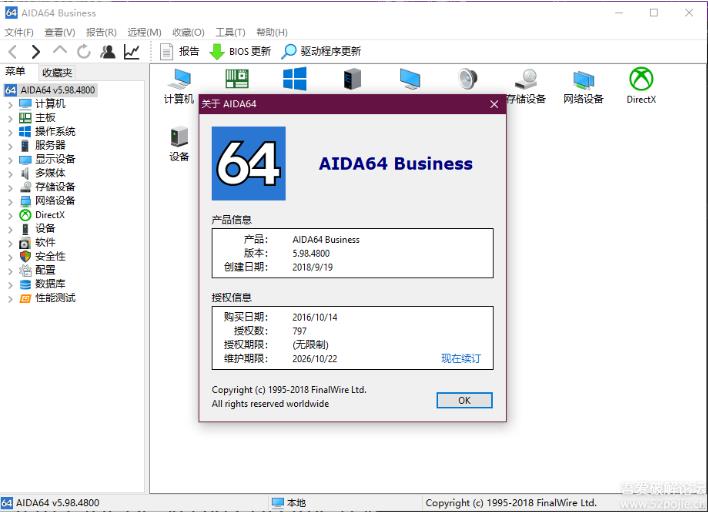708x512 pixels.
Task: Click 本地 in the status bar
Action: click(289, 503)
